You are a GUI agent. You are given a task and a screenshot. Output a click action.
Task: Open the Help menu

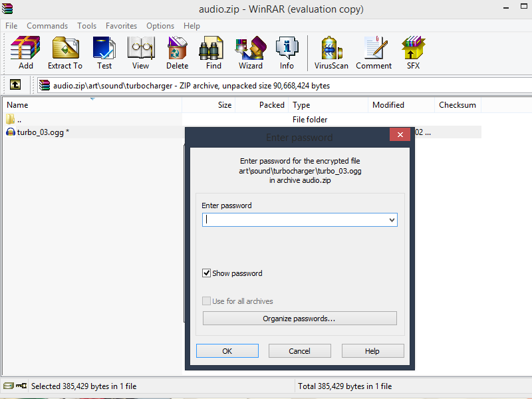[192, 26]
